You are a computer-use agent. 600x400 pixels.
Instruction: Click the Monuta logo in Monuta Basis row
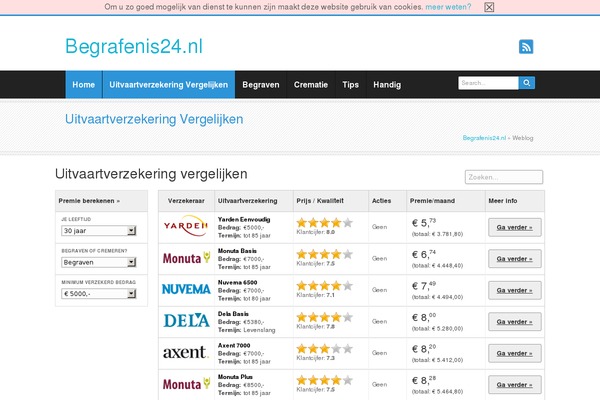pos(186,258)
